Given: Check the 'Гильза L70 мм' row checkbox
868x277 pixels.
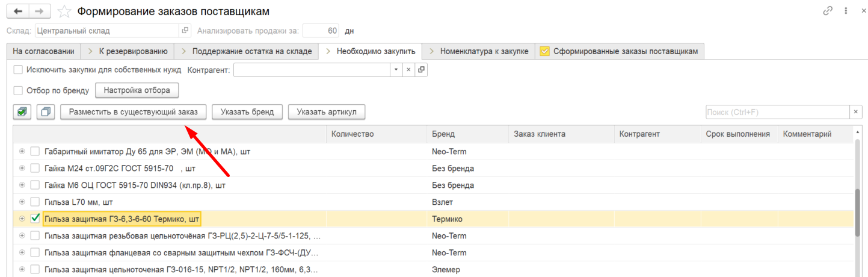Looking at the screenshot, I should pyautogui.click(x=35, y=202).
